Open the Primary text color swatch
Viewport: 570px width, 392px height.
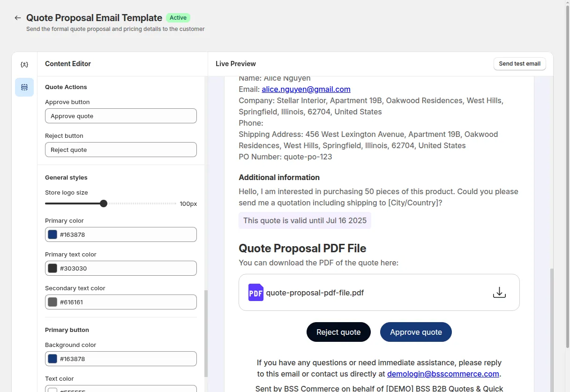(52, 268)
